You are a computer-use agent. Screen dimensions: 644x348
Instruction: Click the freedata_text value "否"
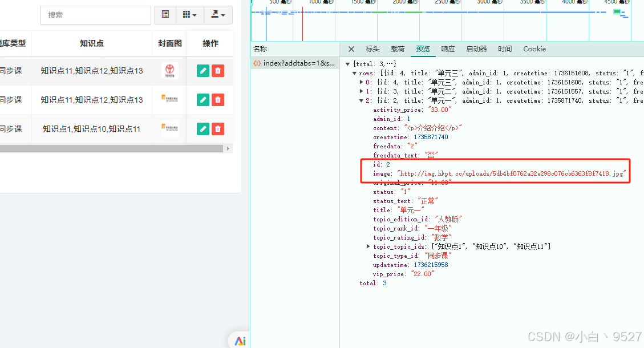[431, 155]
